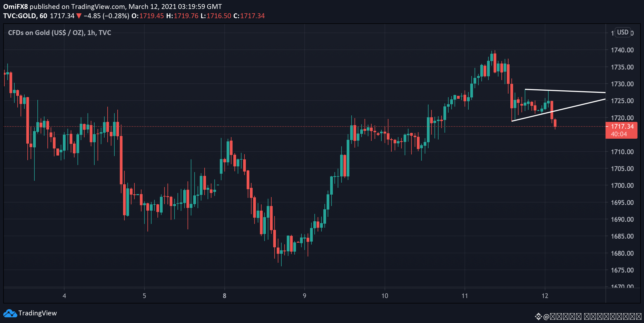Click the 1680.00 price axis label

coord(622,253)
